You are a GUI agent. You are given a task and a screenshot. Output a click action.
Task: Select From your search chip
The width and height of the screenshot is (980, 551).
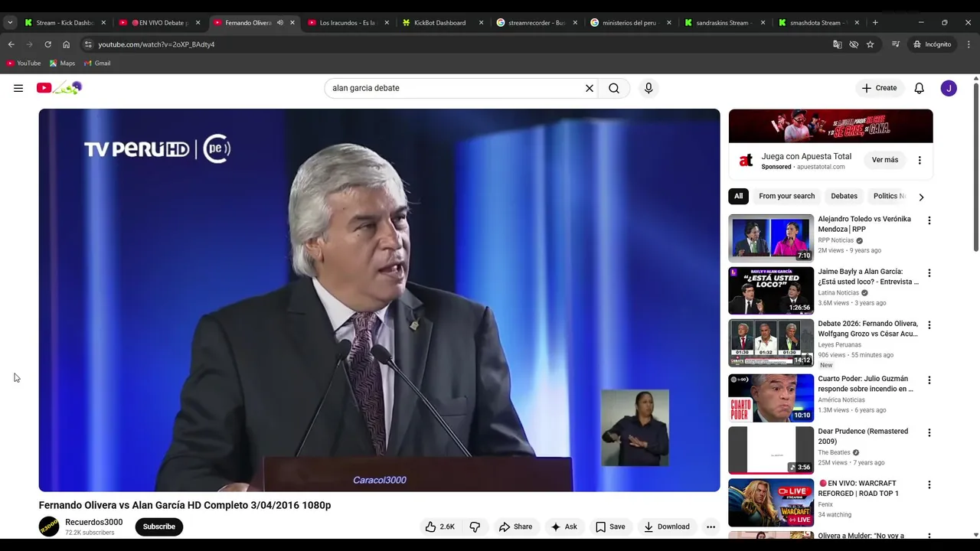tap(786, 197)
